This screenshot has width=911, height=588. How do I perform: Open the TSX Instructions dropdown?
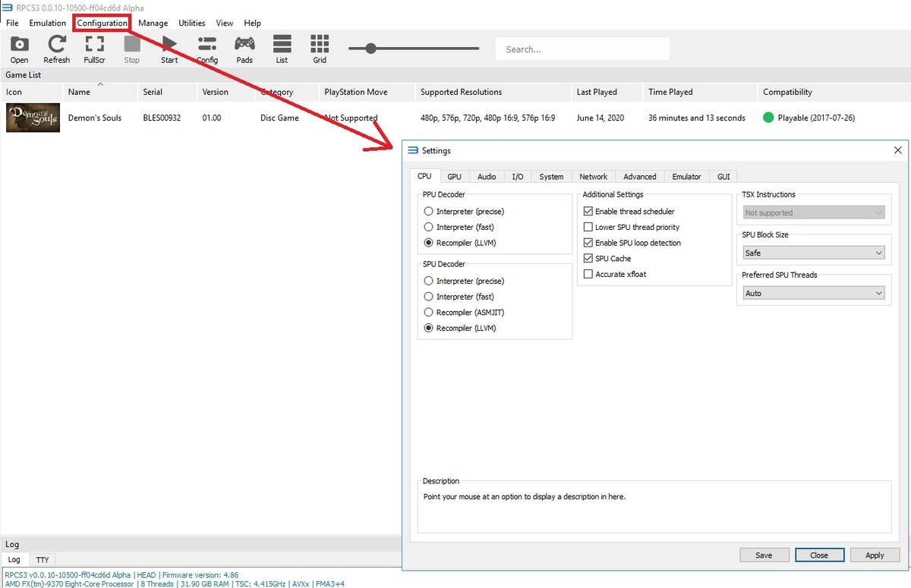pos(814,213)
